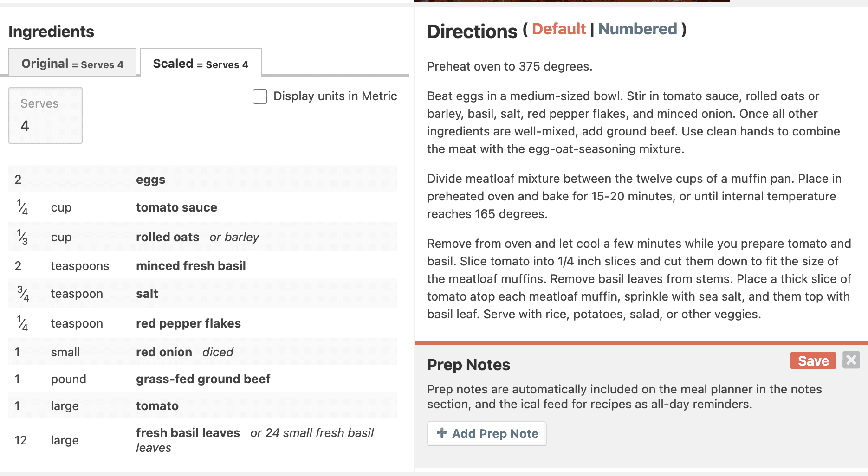Click the Add Prep Note button
The image size is (868, 476).
(x=486, y=434)
